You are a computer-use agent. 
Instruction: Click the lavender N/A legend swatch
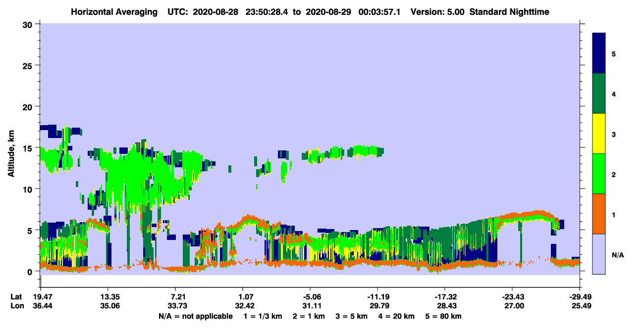[599, 254]
